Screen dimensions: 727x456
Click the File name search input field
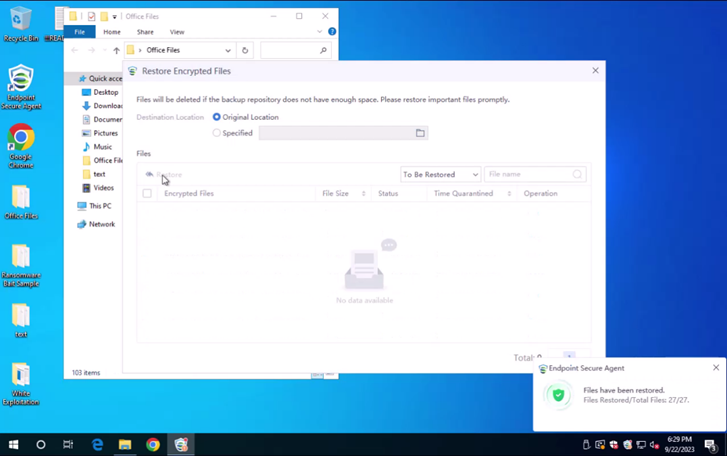(x=528, y=174)
